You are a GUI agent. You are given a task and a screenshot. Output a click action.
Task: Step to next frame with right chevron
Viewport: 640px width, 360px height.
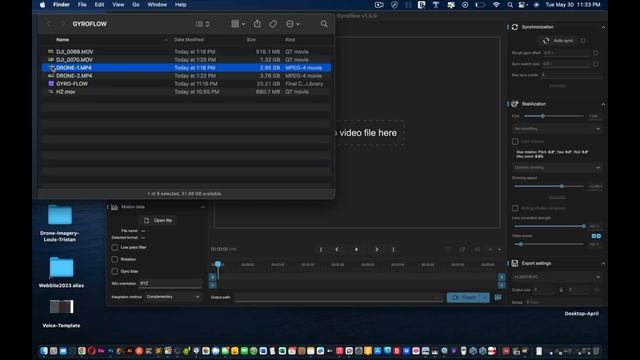(377, 249)
